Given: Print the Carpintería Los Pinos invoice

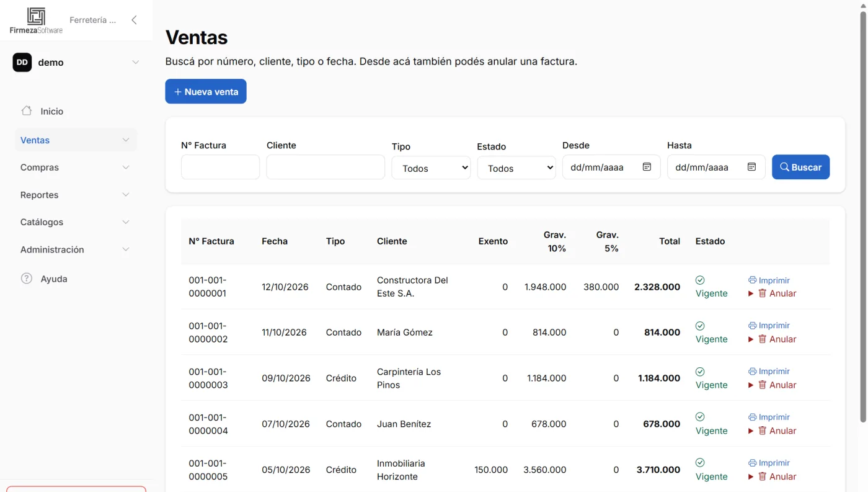Looking at the screenshot, I should pos(769,372).
